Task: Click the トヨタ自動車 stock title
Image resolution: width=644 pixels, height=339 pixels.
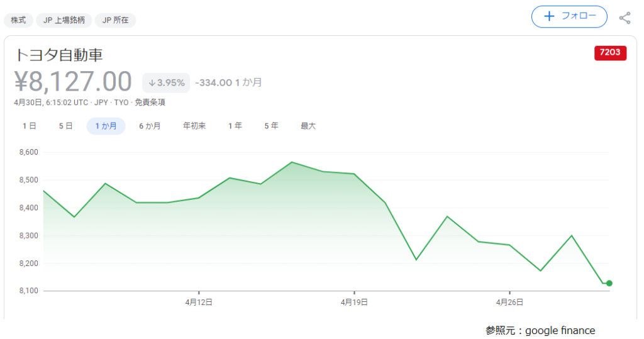Action: [59, 55]
